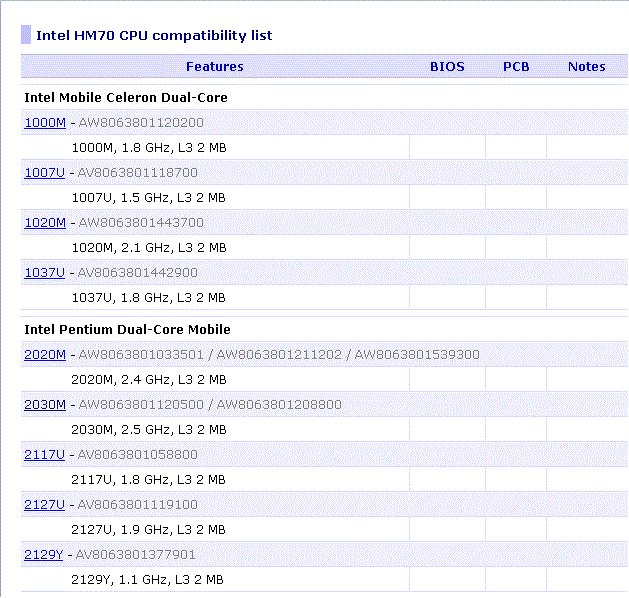Screen dimensions: 629x598
Task: Open the 1007U processor link
Action: coord(45,172)
